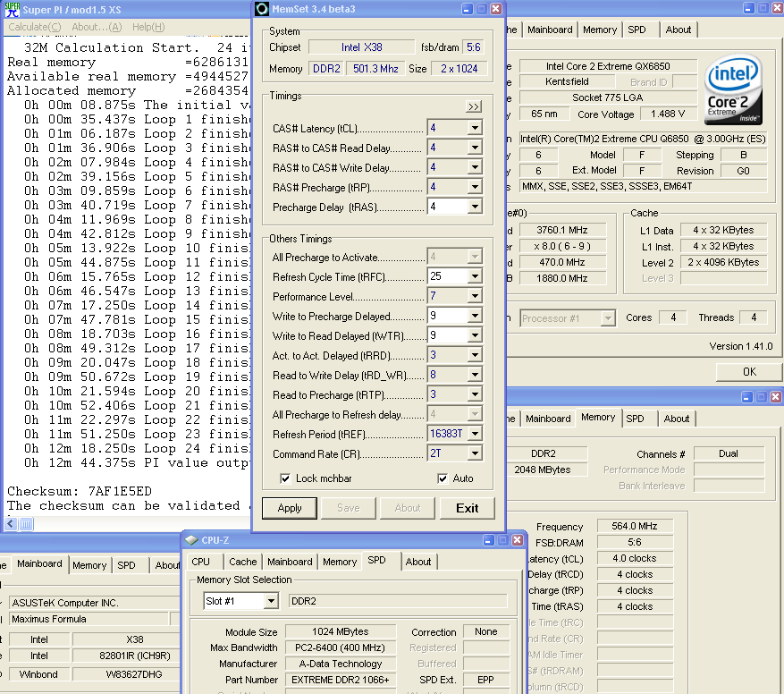Click the Loop 24 finished line
The height and width of the screenshot is (694, 784).
click(136, 448)
